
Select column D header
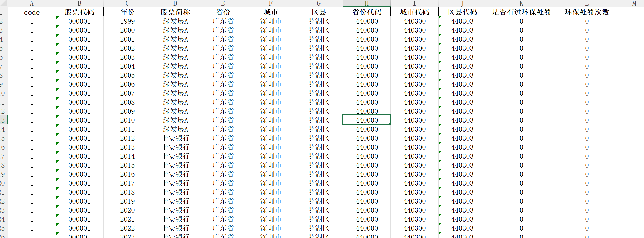point(175,3)
